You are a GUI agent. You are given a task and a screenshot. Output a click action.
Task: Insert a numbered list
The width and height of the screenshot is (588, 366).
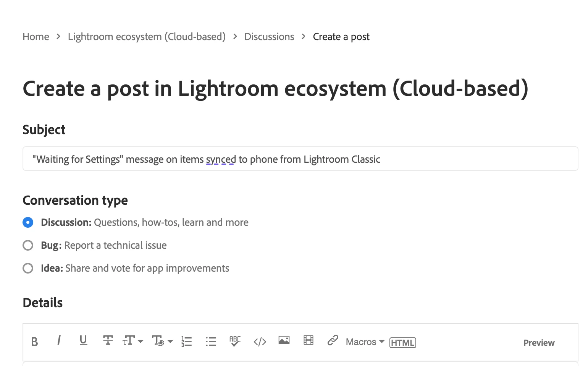(x=187, y=342)
